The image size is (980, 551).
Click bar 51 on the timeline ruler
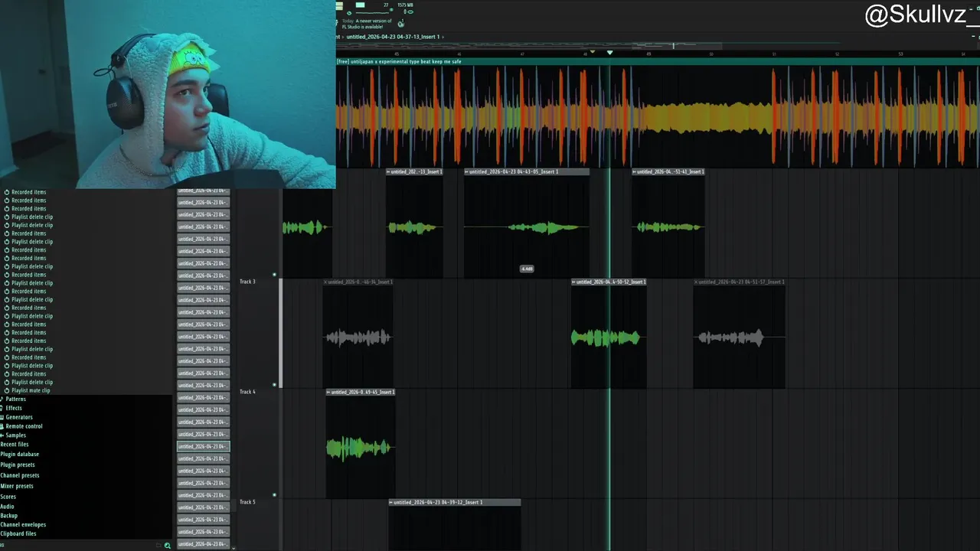(774, 54)
